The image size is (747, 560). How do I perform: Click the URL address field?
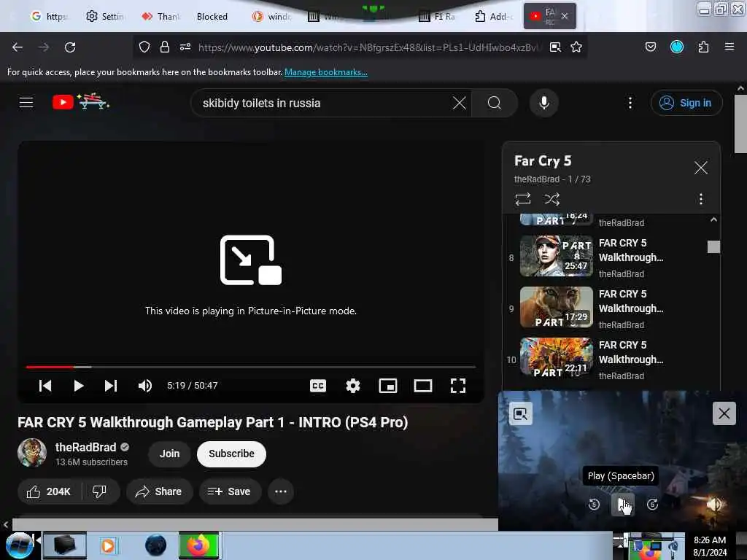(369, 47)
